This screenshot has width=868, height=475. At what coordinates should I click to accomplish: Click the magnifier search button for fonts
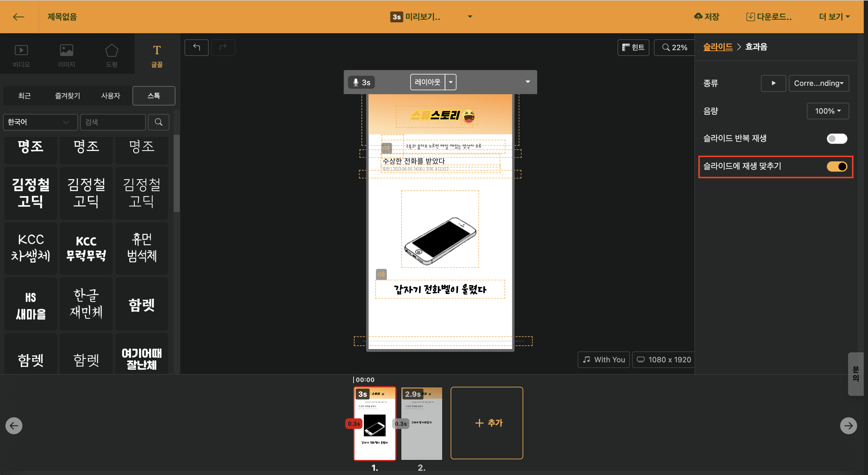click(159, 122)
